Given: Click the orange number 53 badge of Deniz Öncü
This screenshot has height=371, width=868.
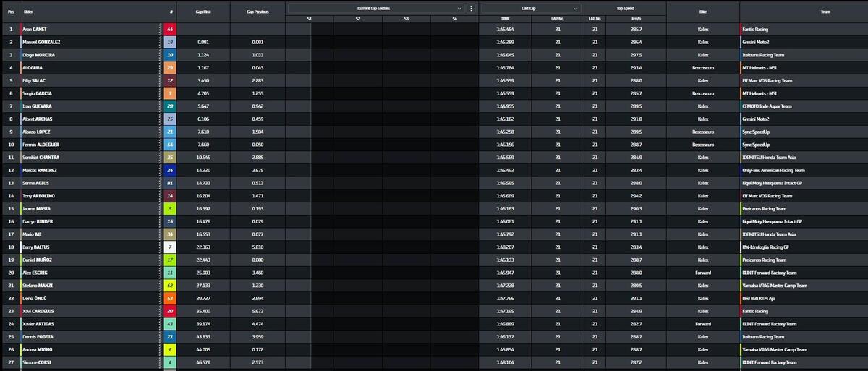Looking at the screenshot, I should [170, 298].
